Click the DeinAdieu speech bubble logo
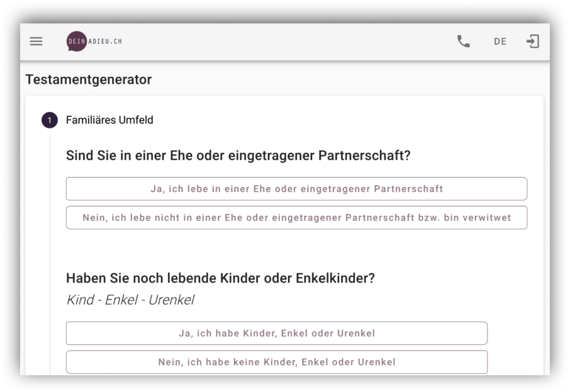The height and width of the screenshot is (392, 570). (76, 42)
